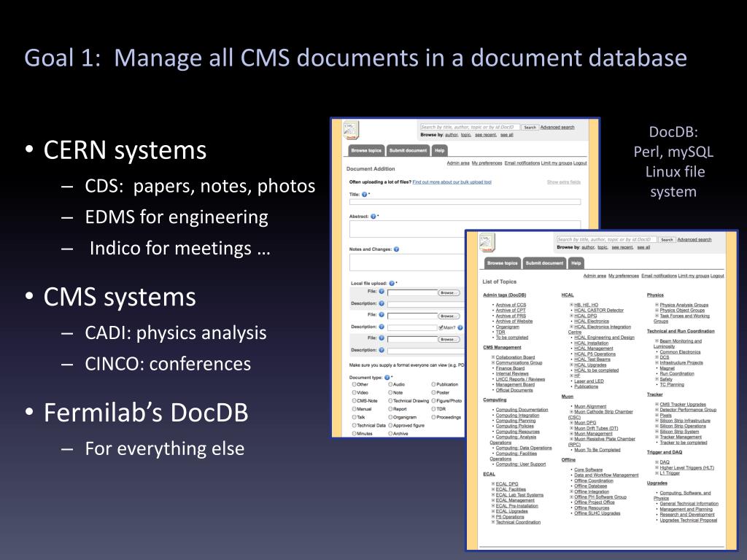Expand the HCAL DPG topic
The height and width of the screenshot is (560, 747).
pyautogui.click(x=571, y=316)
